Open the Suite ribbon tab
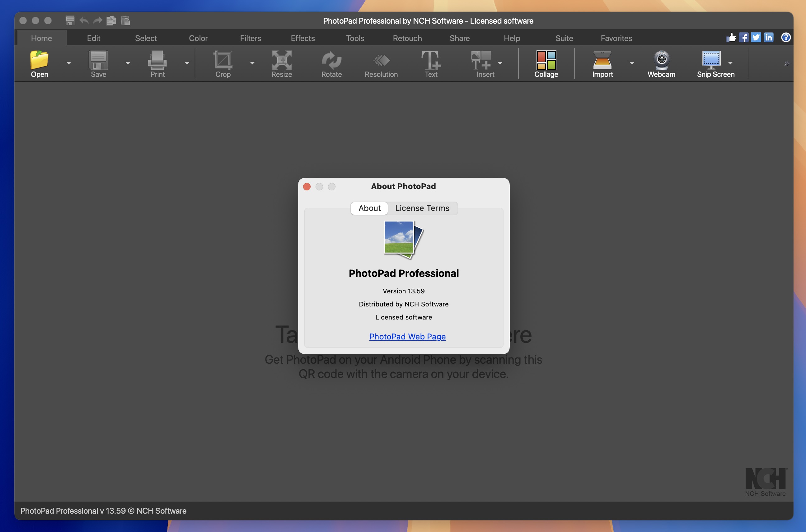Viewport: 806px width, 532px height. pos(564,38)
